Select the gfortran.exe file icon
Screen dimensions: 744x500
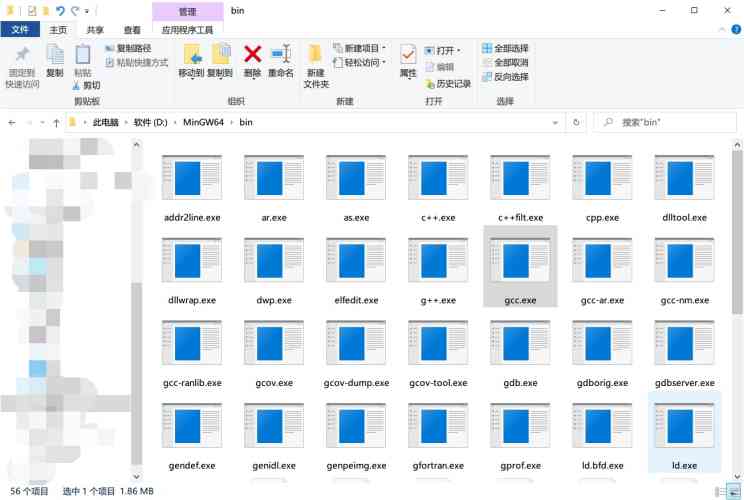pos(438,425)
